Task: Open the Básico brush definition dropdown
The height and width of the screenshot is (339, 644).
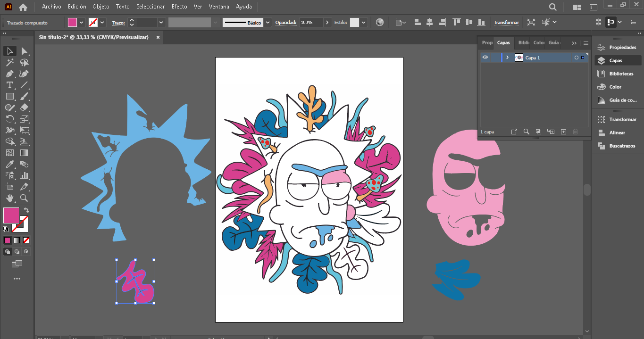Action: (268, 22)
